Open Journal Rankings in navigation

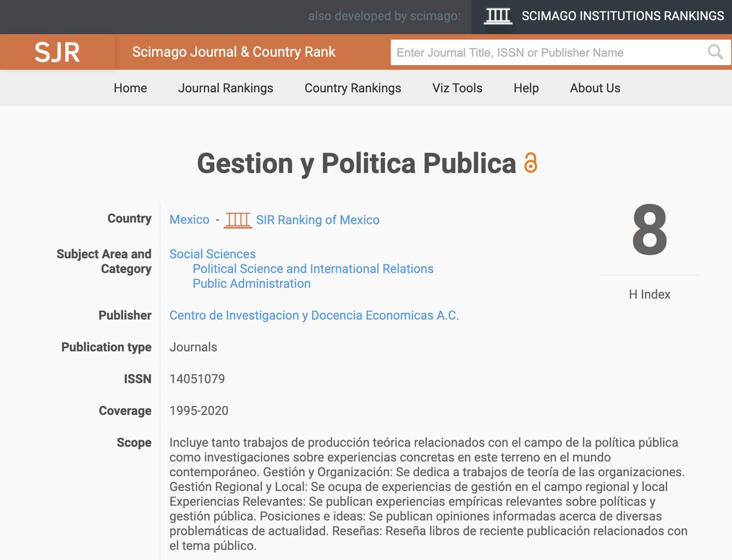click(226, 88)
